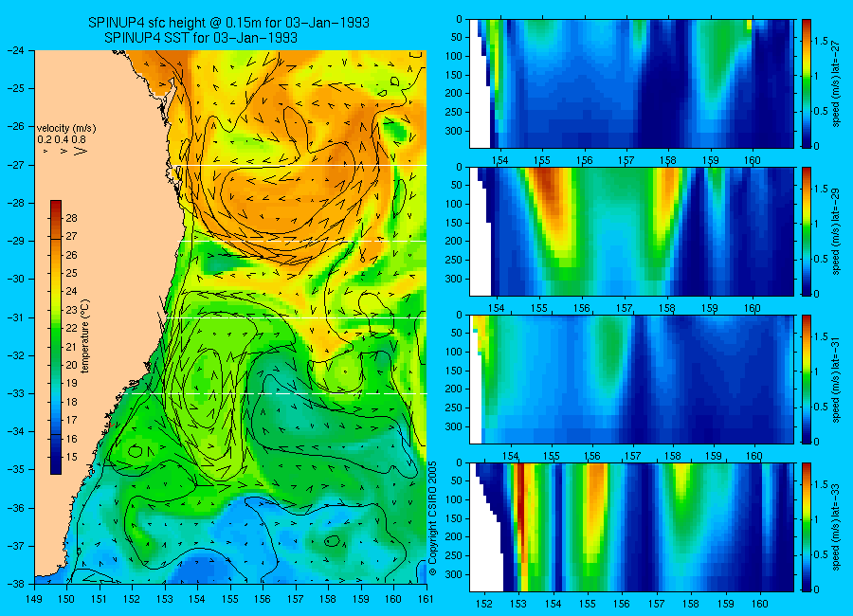Click the 'velocity (m/s)' legend label

click(66, 129)
